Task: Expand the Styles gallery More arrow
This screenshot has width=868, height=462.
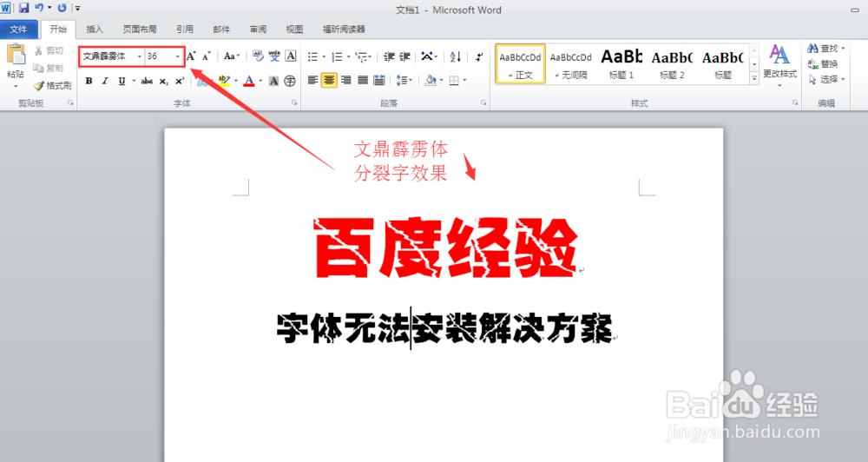Action: [x=754, y=79]
